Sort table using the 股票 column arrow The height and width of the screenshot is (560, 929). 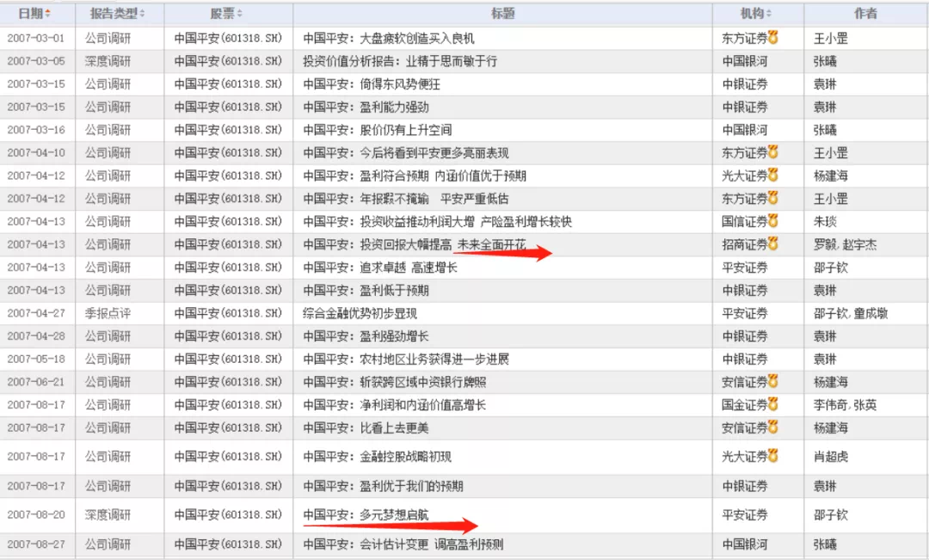[x=239, y=13]
